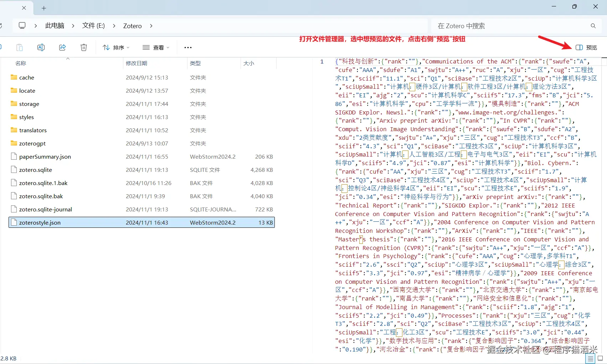Screen dimensions: 607x364
Task: Select zotero.sqlite-journal file
Action: pos(142,209)
